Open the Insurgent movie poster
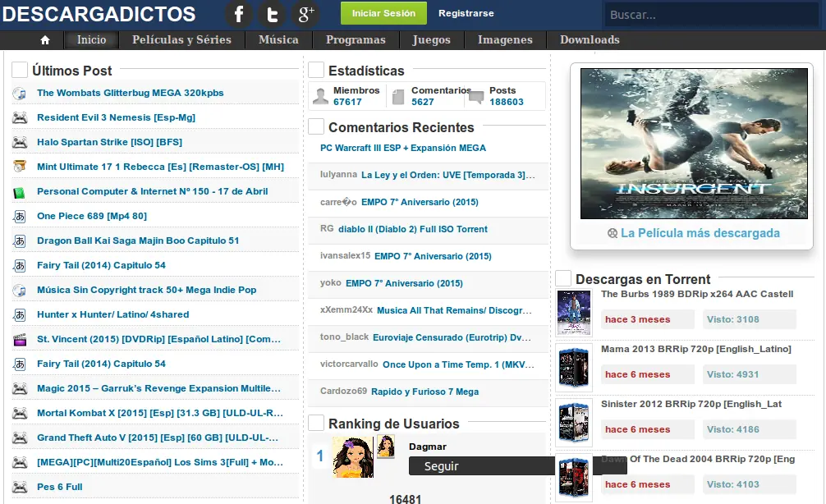 tap(694, 144)
